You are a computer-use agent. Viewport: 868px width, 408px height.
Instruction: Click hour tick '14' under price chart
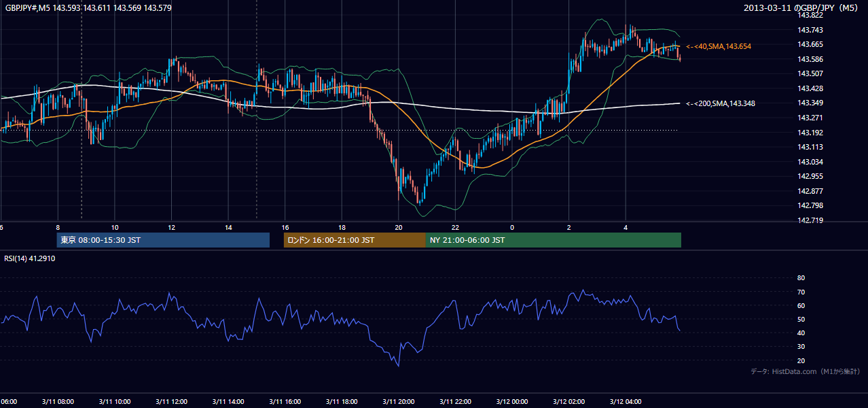click(x=228, y=228)
